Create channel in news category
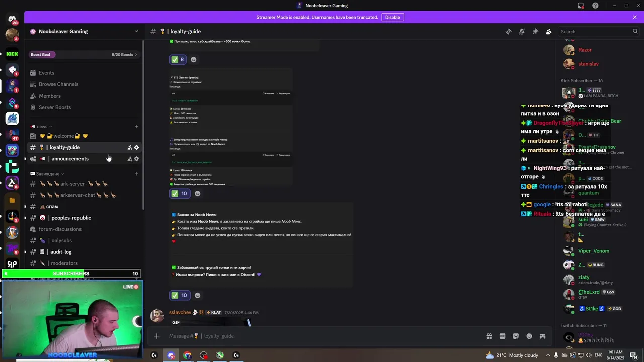644x362 pixels. pos(136,126)
